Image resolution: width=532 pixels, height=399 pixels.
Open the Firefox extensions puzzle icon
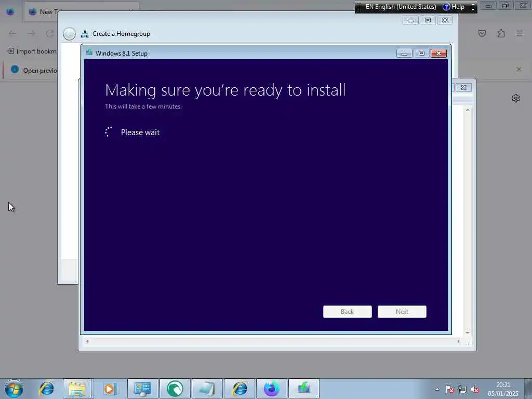pyautogui.click(x=501, y=33)
